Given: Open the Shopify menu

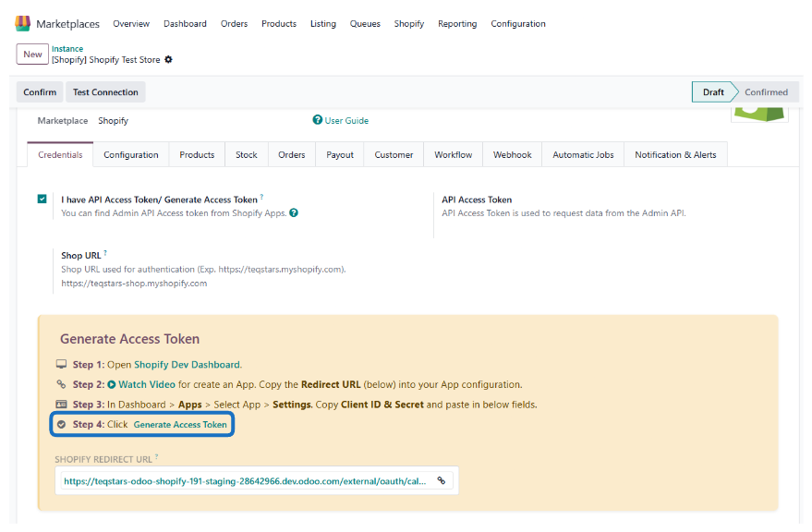Looking at the screenshot, I should click(x=409, y=23).
